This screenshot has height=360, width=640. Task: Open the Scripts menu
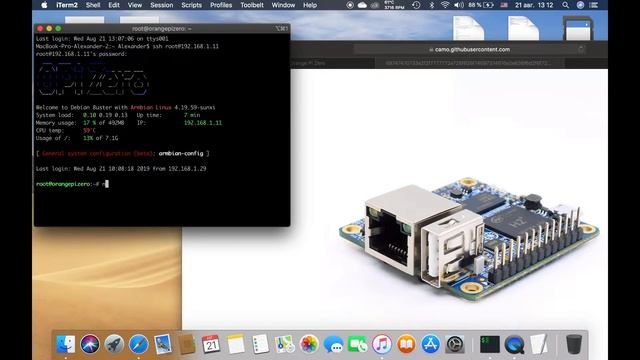(x=191, y=5)
